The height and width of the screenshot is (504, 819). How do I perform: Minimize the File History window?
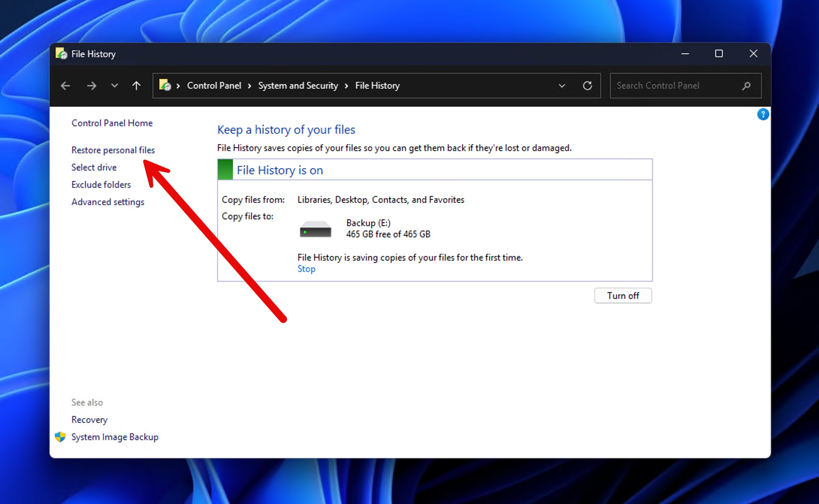(685, 54)
